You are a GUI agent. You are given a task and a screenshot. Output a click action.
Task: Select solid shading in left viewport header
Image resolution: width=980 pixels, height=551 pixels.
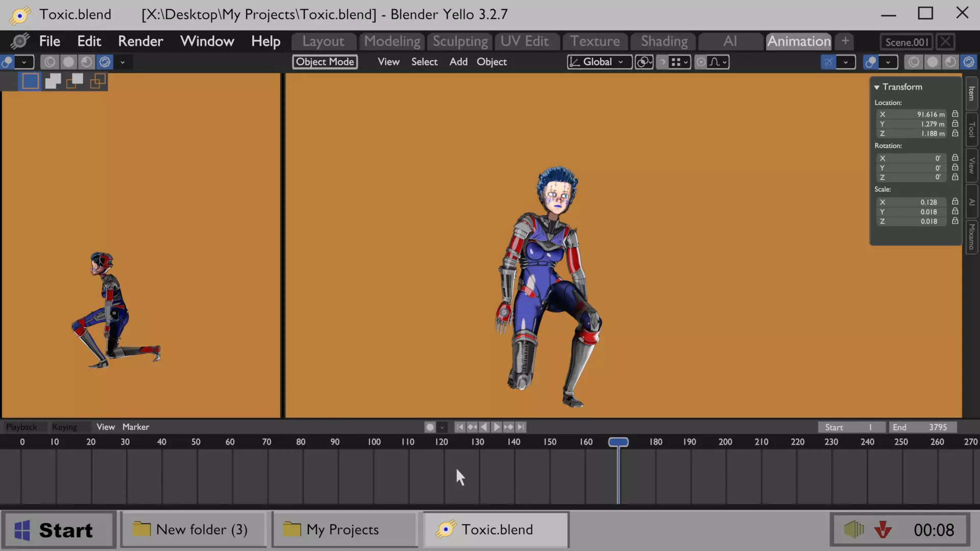tap(68, 62)
